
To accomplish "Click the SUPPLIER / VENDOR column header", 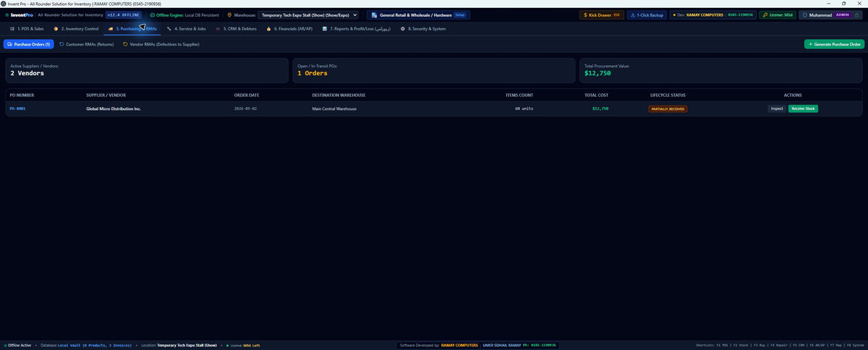I will click(x=106, y=95).
